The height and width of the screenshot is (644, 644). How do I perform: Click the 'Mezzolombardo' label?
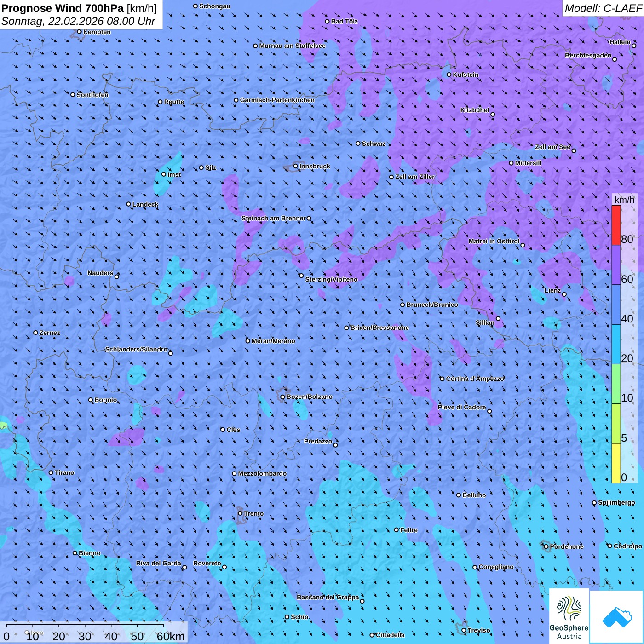click(x=262, y=473)
